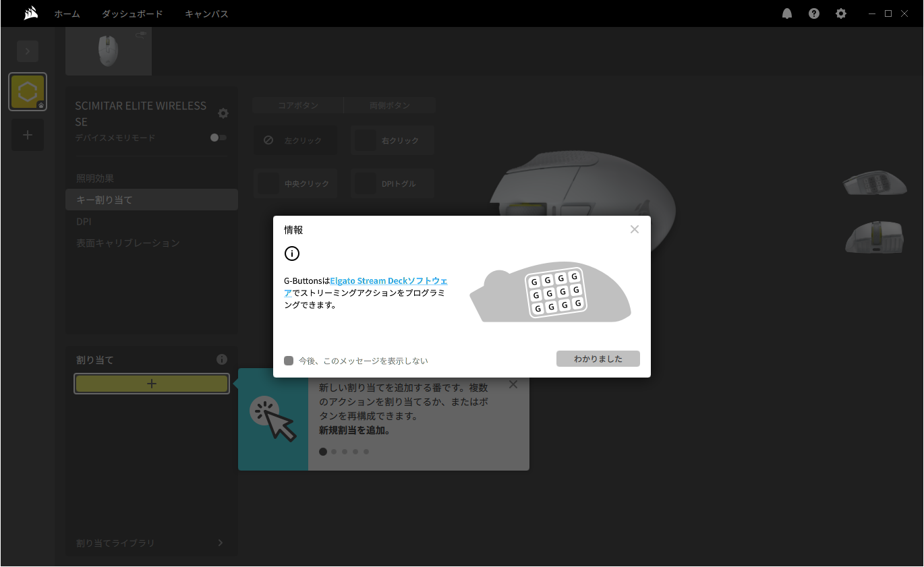924x567 pixels.
Task: Click the circled info icon in the 情報 dialog
Action: [x=292, y=253]
